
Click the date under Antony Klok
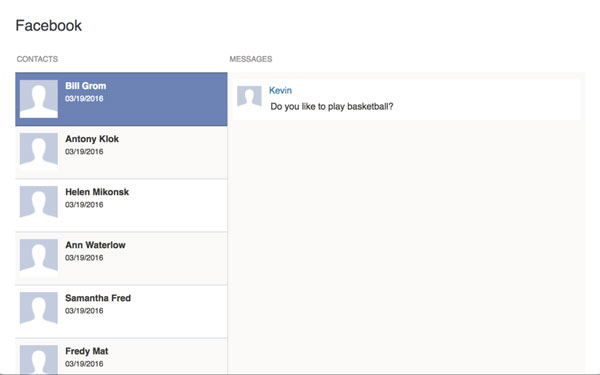(x=84, y=152)
